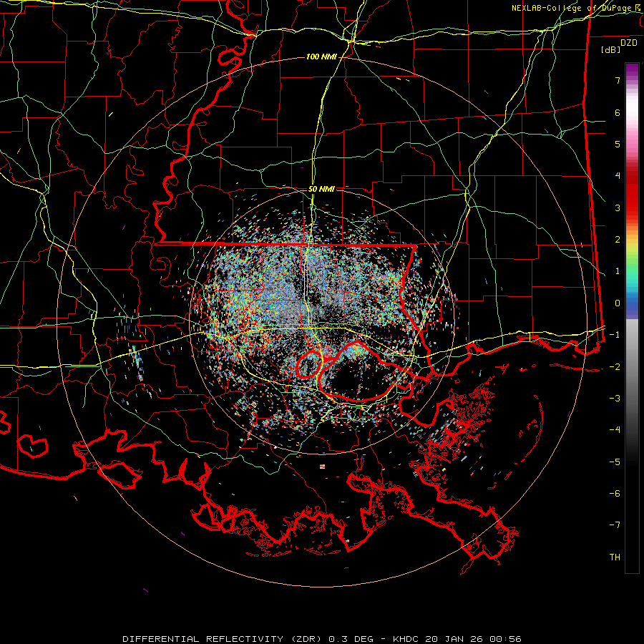Select the 2 dB scale value
The height and width of the screenshot is (644, 644).
[618, 240]
